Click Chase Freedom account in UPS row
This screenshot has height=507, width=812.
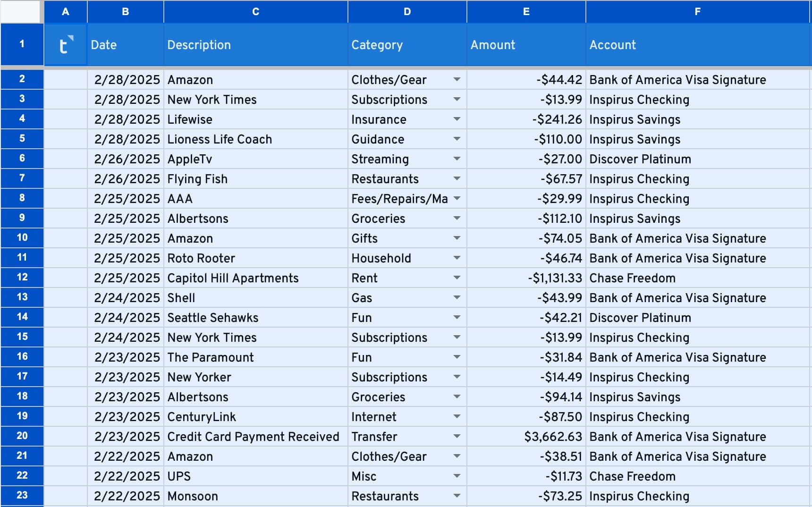(698, 476)
